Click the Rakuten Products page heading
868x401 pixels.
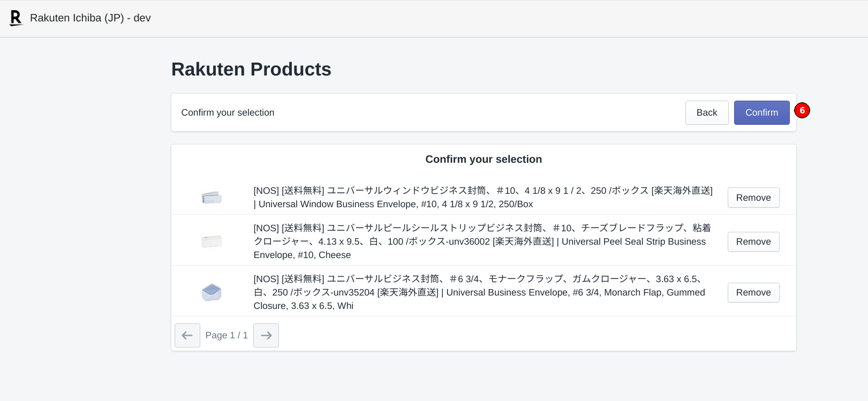point(251,69)
